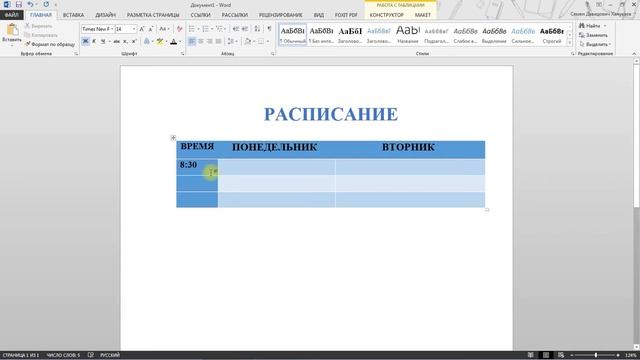Screen dimensions: 640x360
Task: Click the zoom slider handle
Action: coord(596,355)
